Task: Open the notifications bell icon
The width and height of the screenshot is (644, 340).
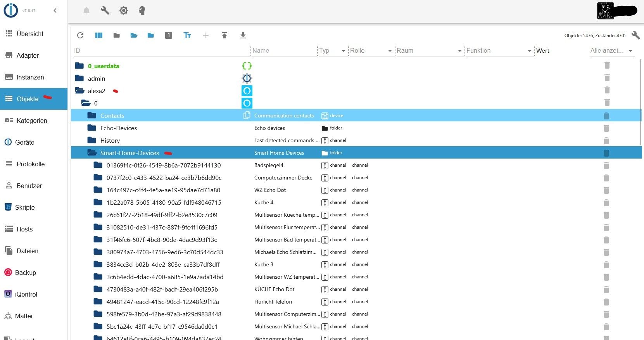Action: click(x=86, y=11)
